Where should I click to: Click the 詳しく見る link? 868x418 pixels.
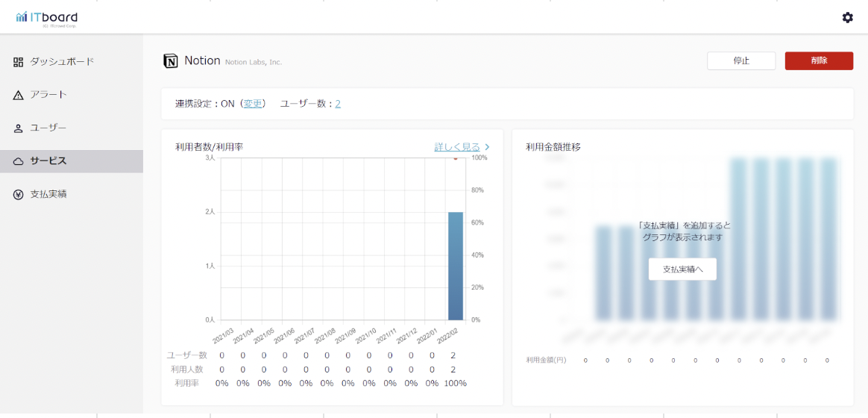(x=456, y=147)
